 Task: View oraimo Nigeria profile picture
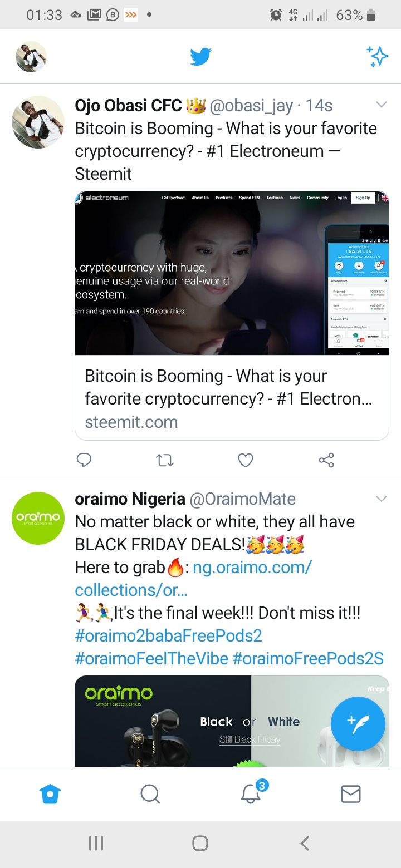pos(38,518)
